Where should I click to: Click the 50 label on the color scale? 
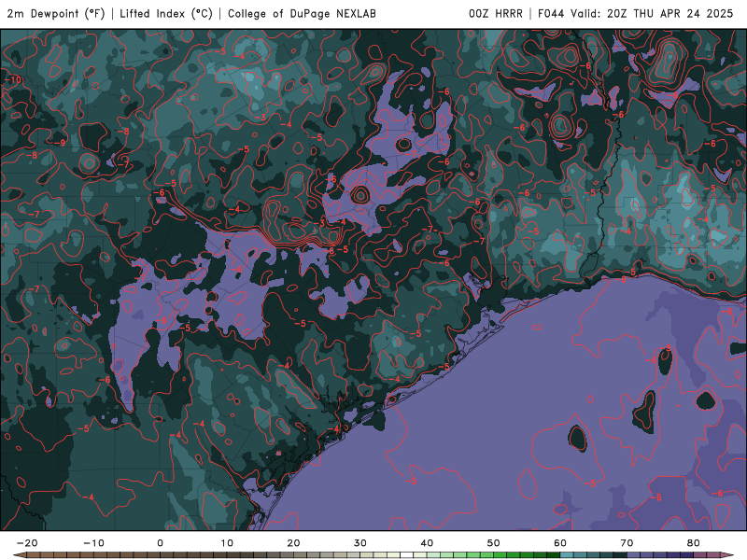click(494, 543)
